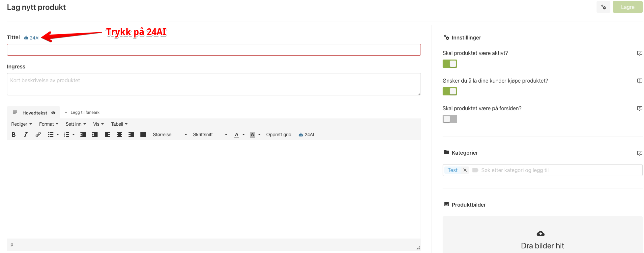
Task: Align text right
Action: (x=131, y=135)
